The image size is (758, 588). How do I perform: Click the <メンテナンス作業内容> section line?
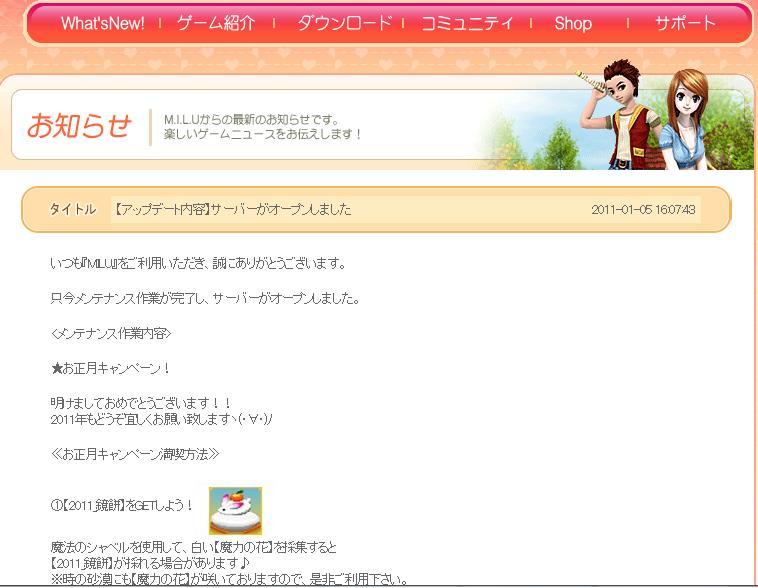click(x=111, y=333)
